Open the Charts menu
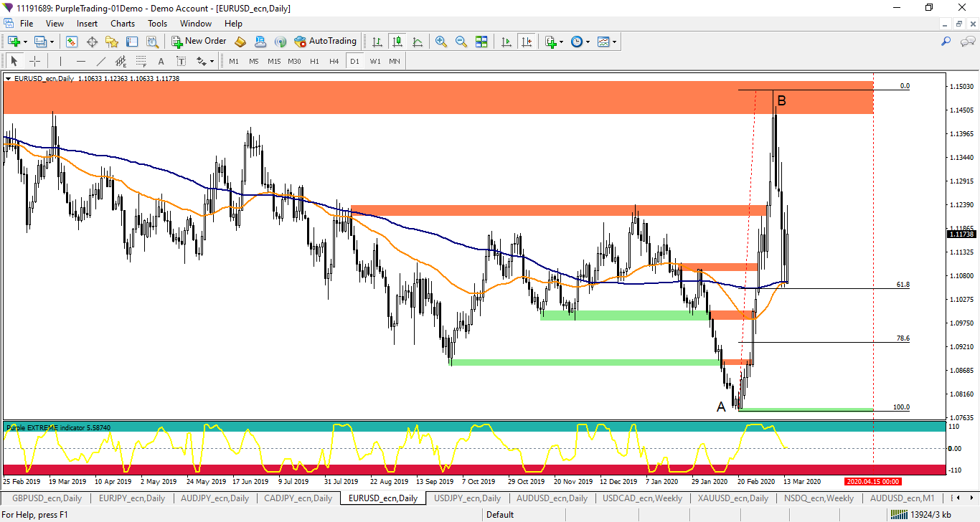 122,24
